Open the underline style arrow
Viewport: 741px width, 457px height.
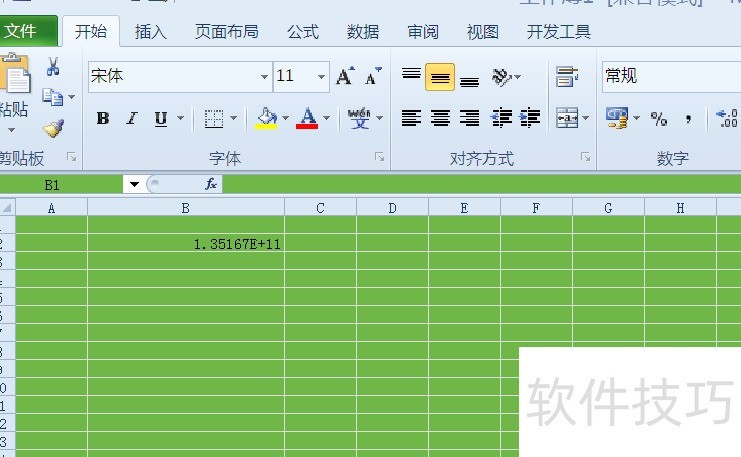[x=181, y=118]
